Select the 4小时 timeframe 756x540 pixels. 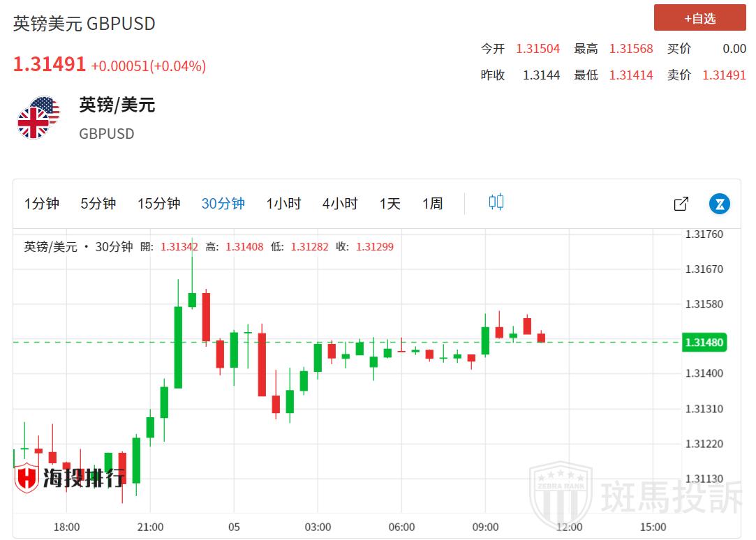[339, 204]
